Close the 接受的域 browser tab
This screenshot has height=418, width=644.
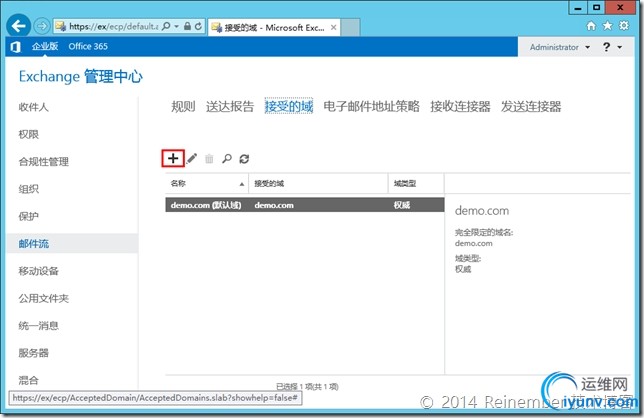[x=334, y=28]
